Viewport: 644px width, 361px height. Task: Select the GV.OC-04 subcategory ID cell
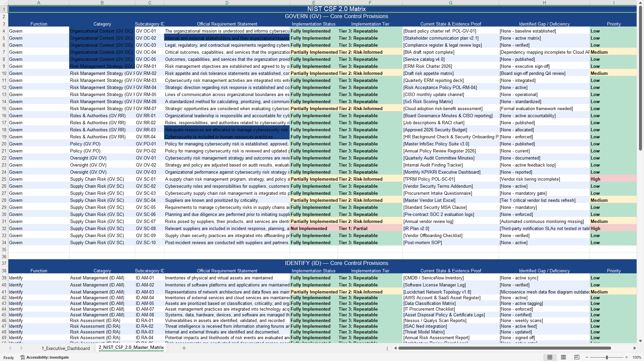tap(150, 52)
